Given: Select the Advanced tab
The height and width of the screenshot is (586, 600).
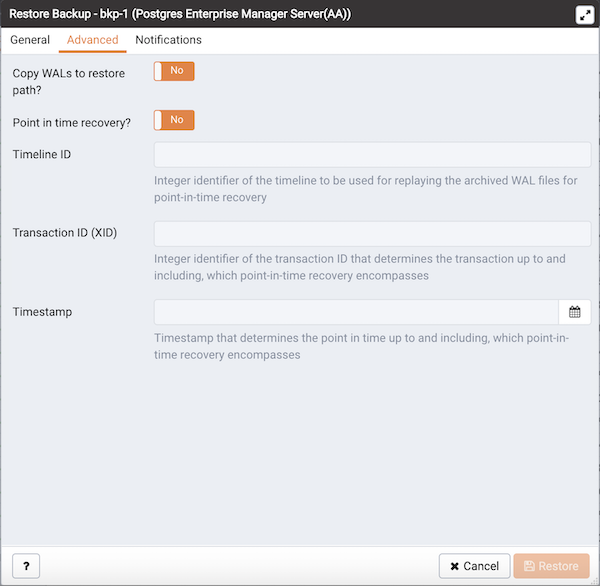Looking at the screenshot, I should point(93,40).
